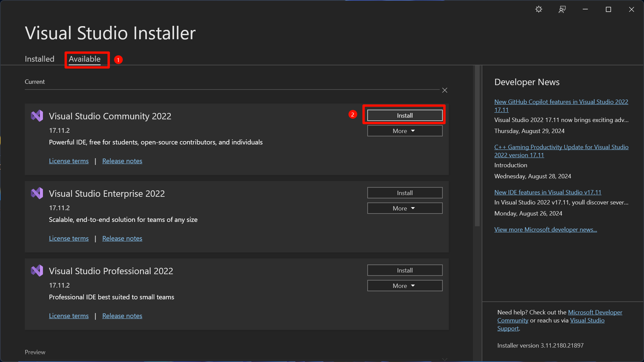Open New IDE features in Visual Studio v17.11
The width and height of the screenshot is (644, 362).
pos(548,192)
